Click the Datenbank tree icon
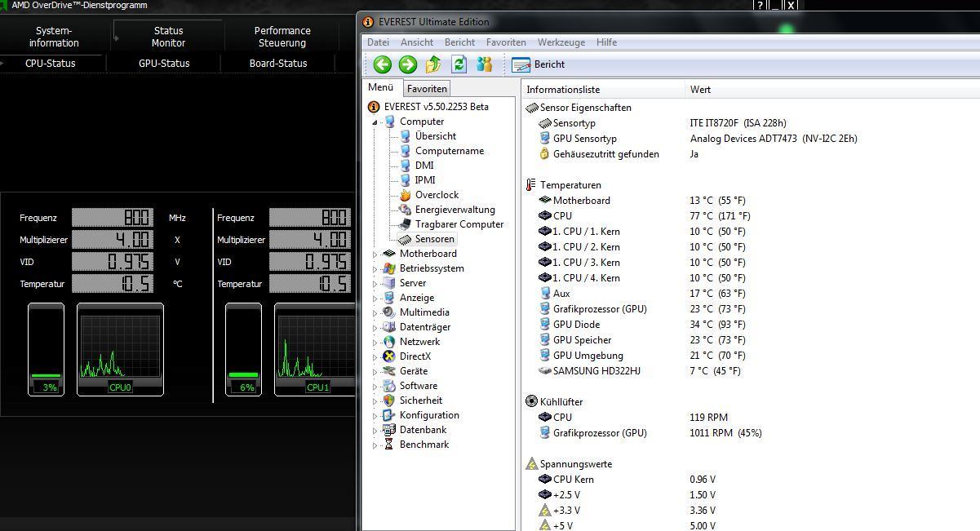This screenshot has width=980, height=531. [x=389, y=430]
